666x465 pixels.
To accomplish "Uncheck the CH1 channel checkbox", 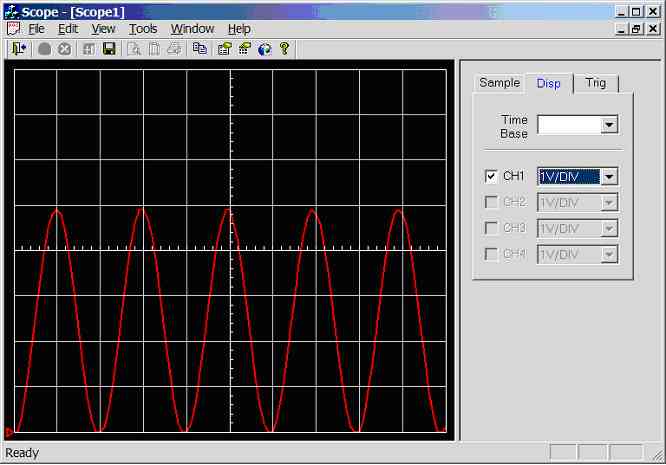I will pyautogui.click(x=491, y=176).
